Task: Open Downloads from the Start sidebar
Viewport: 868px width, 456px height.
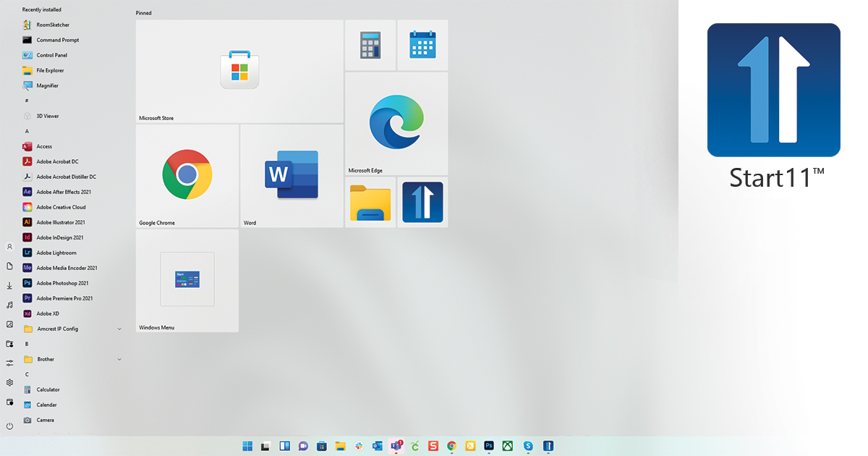Action: pos(9,286)
